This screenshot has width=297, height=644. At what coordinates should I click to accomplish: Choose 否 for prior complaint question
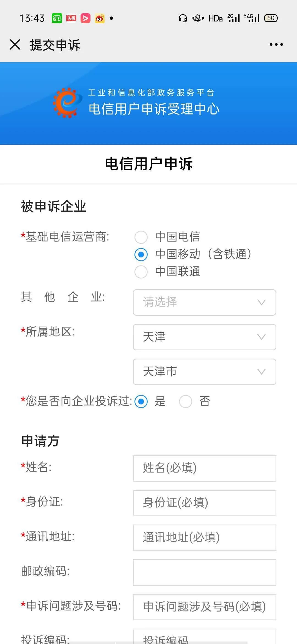point(186,402)
